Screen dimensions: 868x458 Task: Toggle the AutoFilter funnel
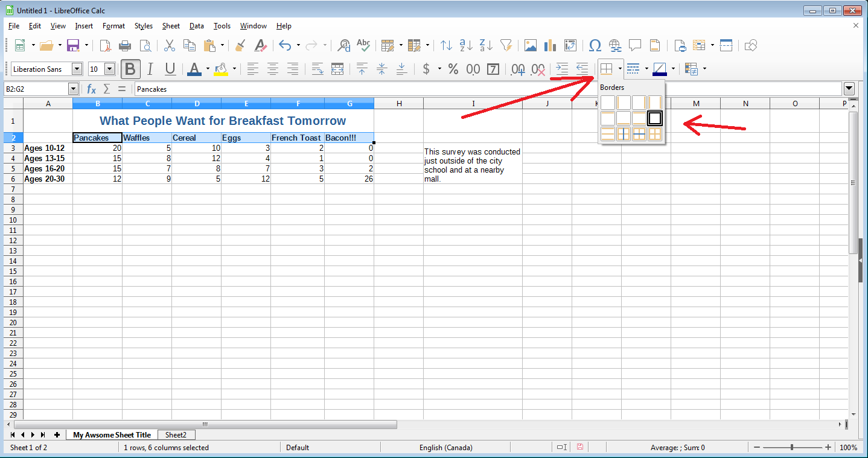coord(506,45)
